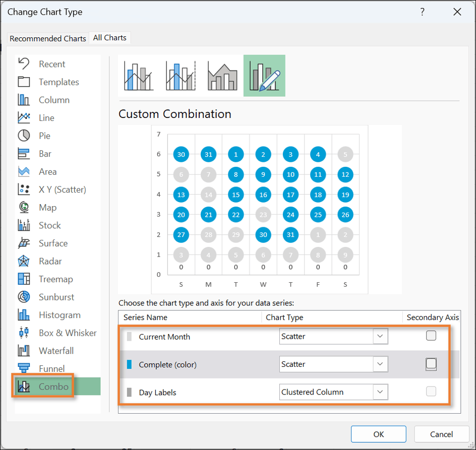Select the Funnel chart icon
The height and width of the screenshot is (450, 476).
[24, 368]
